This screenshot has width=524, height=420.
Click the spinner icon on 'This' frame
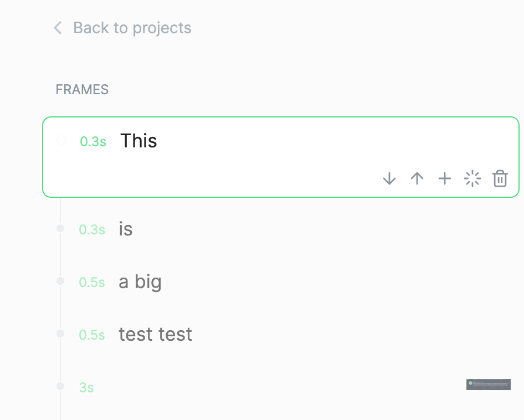(472, 178)
